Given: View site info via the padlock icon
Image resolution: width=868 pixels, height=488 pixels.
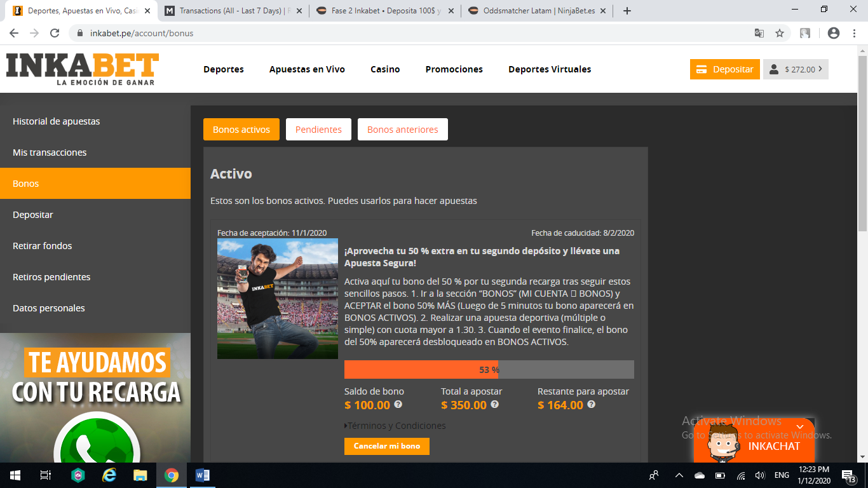Looking at the screenshot, I should [x=80, y=33].
